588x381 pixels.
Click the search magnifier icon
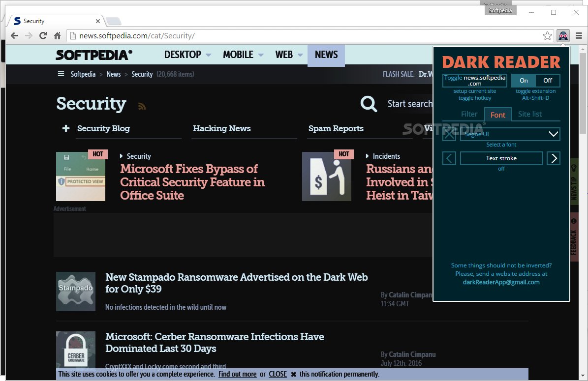pyautogui.click(x=369, y=103)
